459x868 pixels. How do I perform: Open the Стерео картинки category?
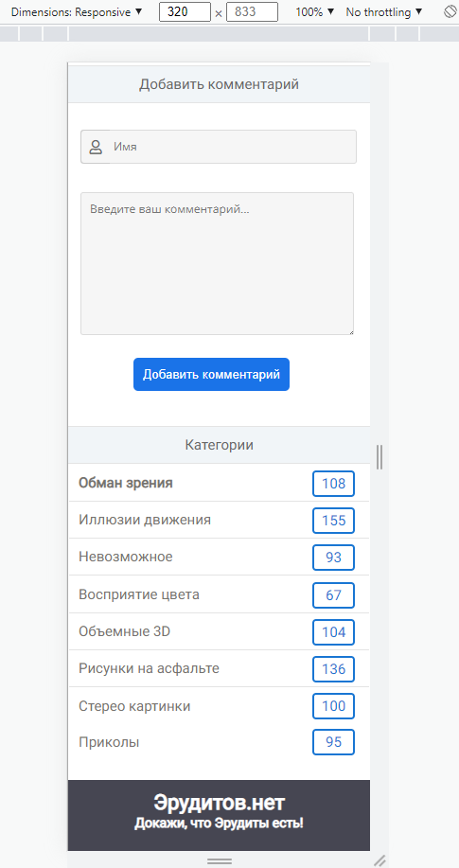(134, 706)
